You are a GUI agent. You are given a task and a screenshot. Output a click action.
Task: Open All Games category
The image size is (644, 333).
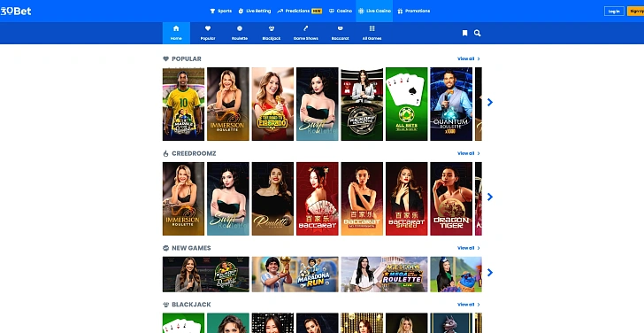pyautogui.click(x=372, y=33)
